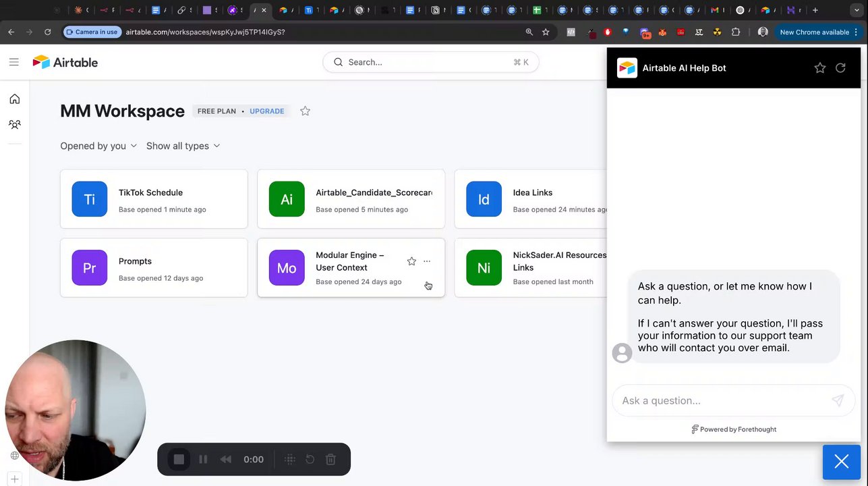Go back in Chrome
The height and width of the screenshot is (486, 868).
pos(11,32)
